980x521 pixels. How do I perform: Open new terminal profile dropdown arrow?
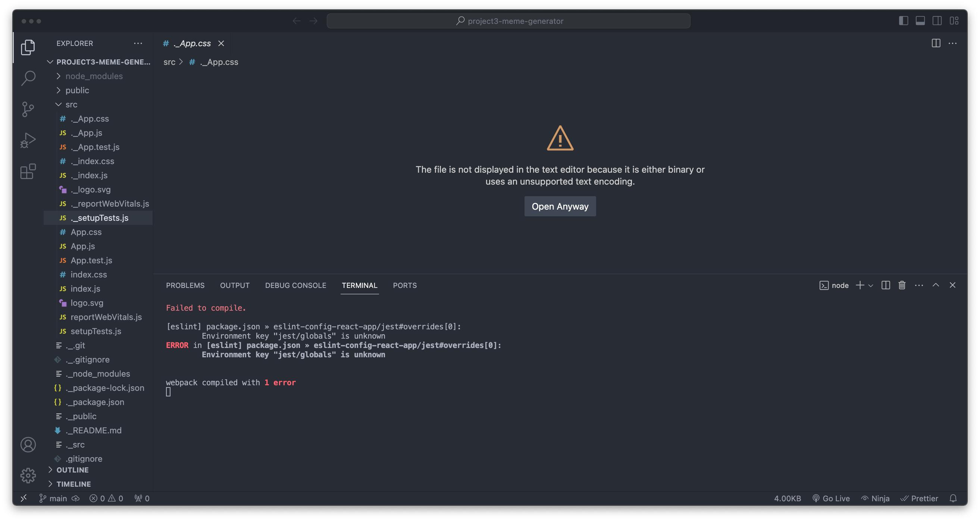(x=871, y=286)
